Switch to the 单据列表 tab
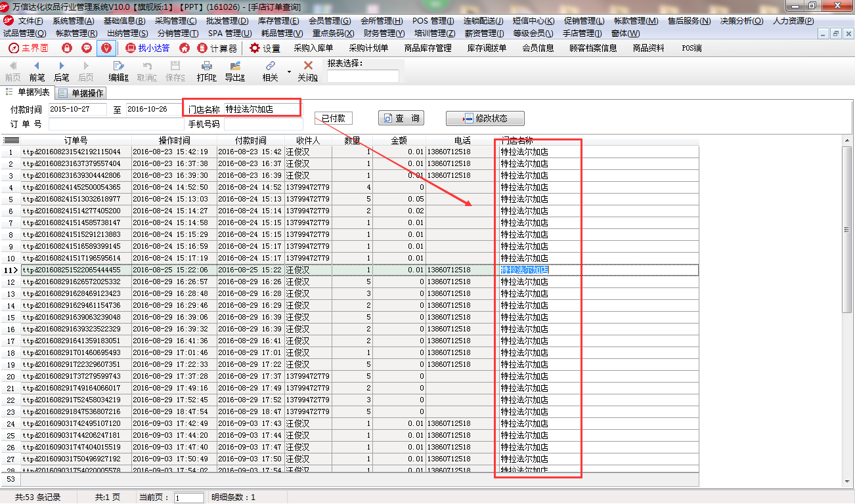 pyautogui.click(x=28, y=93)
